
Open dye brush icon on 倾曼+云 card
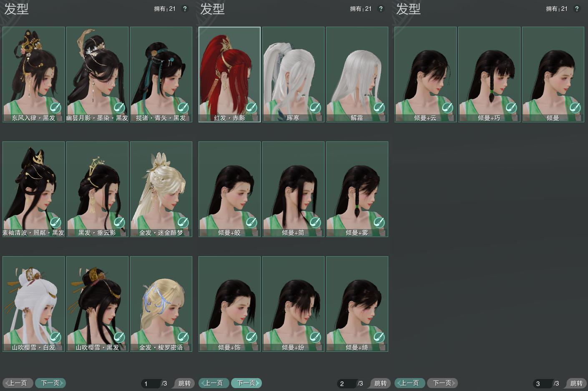[x=447, y=108]
